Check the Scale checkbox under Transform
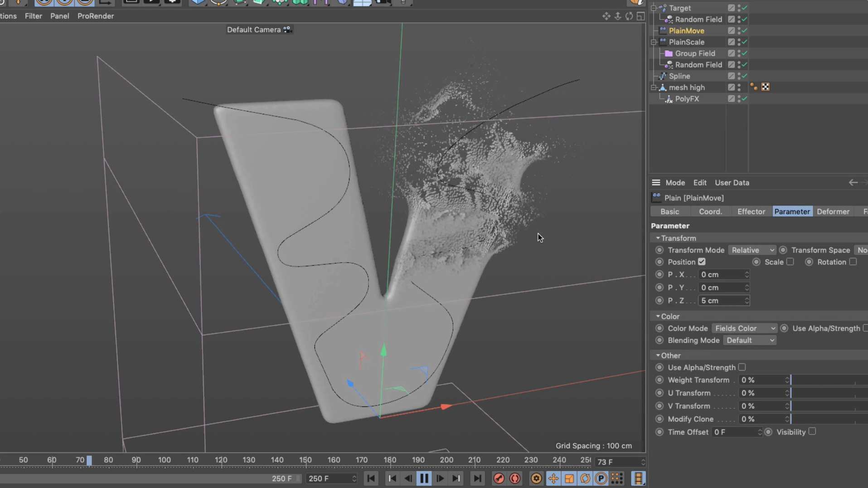 click(x=791, y=262)
